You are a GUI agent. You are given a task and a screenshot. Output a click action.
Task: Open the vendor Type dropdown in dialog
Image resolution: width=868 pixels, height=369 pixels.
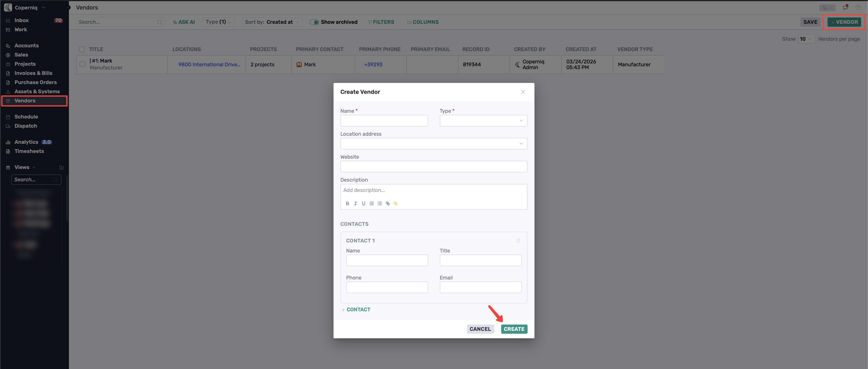pyautogui.click(x=483, y=121)
